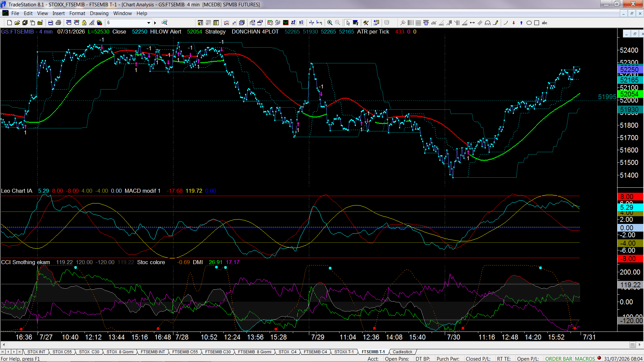This screenshot has height=362, width=644.
Task: Click the ORDER BAR status button
Action: [x=559, y=359]
